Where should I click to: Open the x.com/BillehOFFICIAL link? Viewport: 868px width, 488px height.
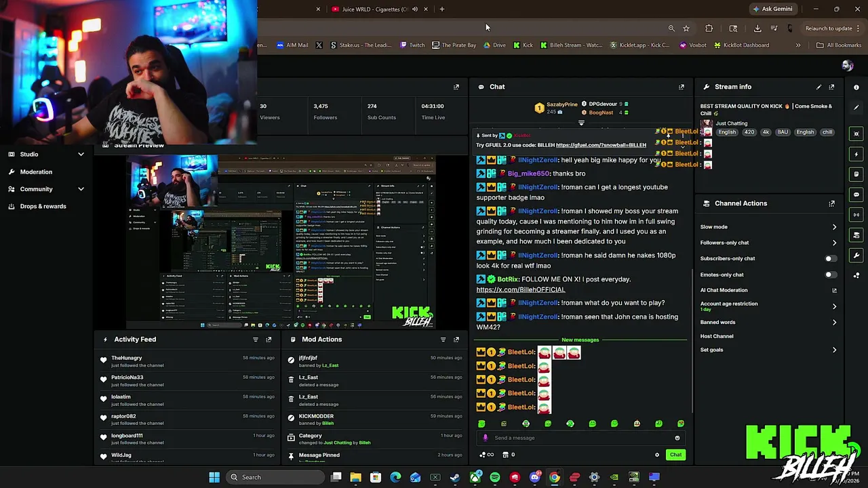click(x=520, y=289)
